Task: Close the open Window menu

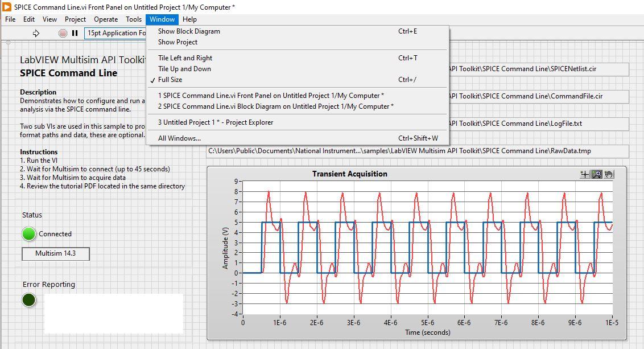Action: (162, 19)
